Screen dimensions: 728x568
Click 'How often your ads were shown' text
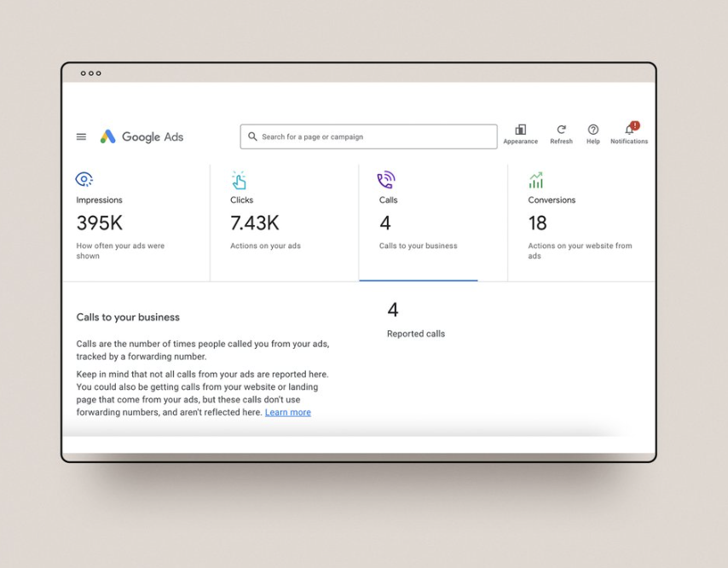pos(120,251)
